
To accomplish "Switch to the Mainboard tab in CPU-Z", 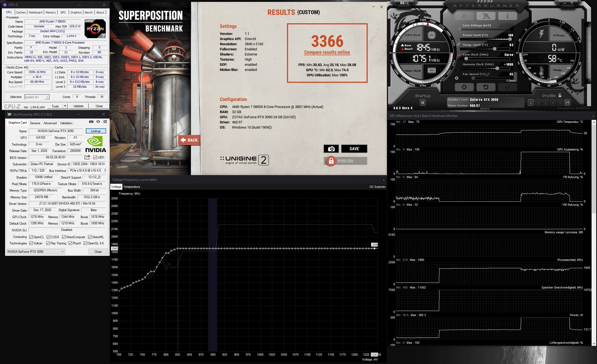I will [35, 12].
